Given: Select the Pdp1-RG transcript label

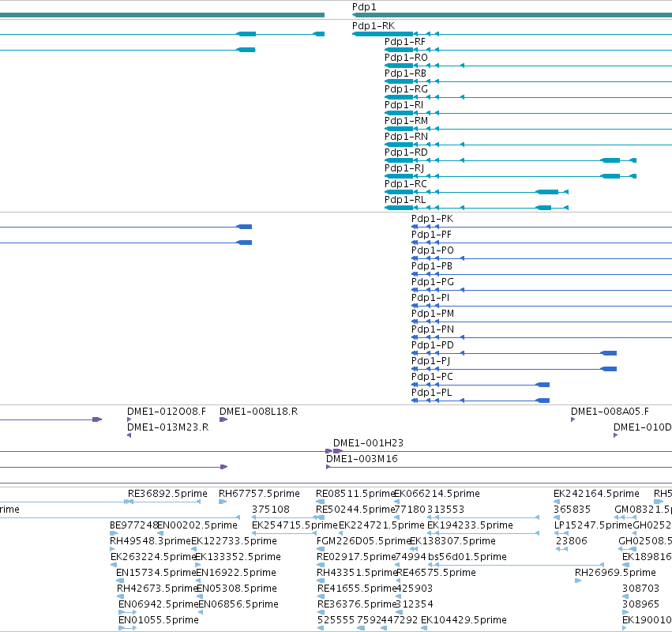Looking at the screenshot, I should (406, 89).
